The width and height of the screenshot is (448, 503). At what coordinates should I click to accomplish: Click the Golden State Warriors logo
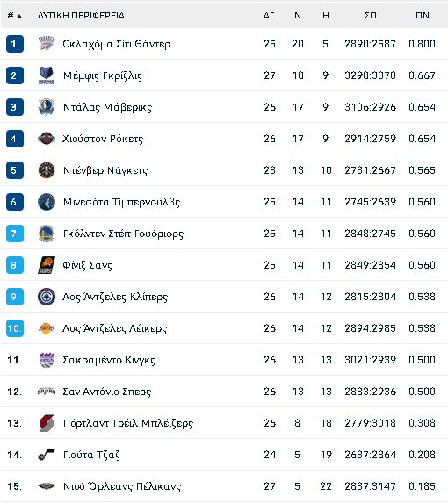[47, 234]
